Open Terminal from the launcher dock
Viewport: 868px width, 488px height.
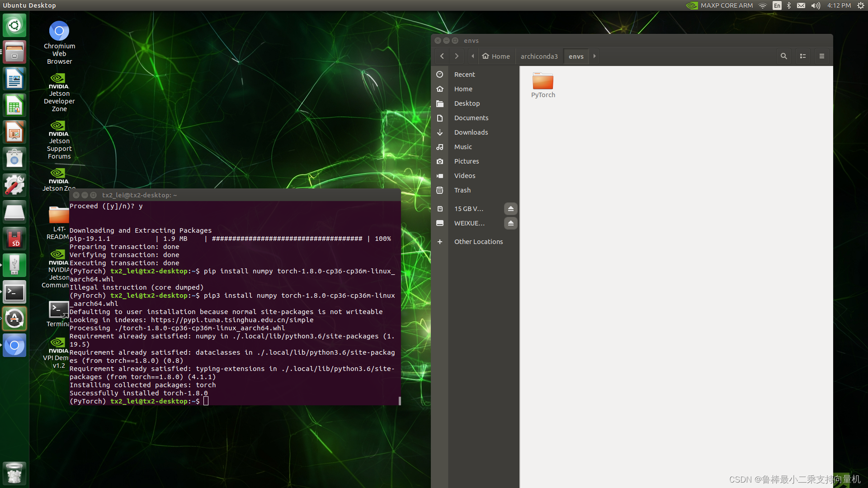[14, 292]
